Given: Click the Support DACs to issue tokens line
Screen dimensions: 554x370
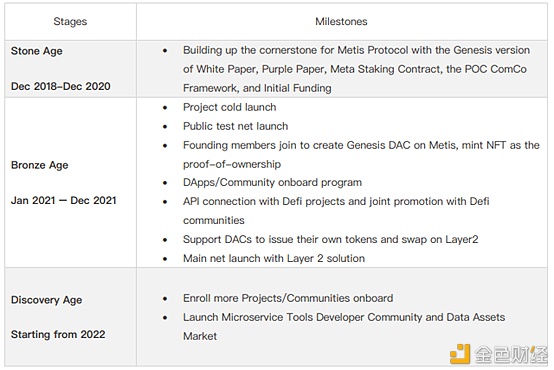Looking at the screenshot, I should tap(331, 239).
